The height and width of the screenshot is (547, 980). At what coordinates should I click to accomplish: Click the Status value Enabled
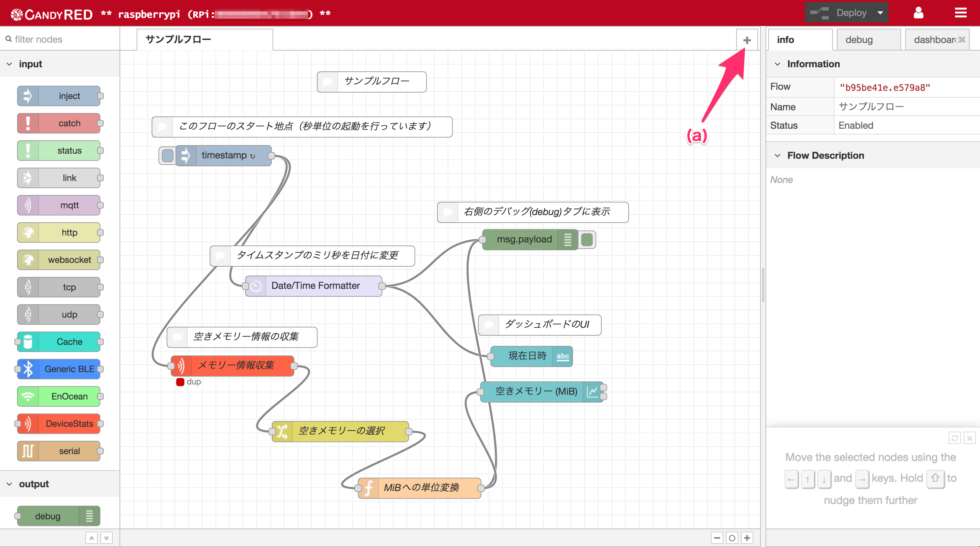click(856, 126)
